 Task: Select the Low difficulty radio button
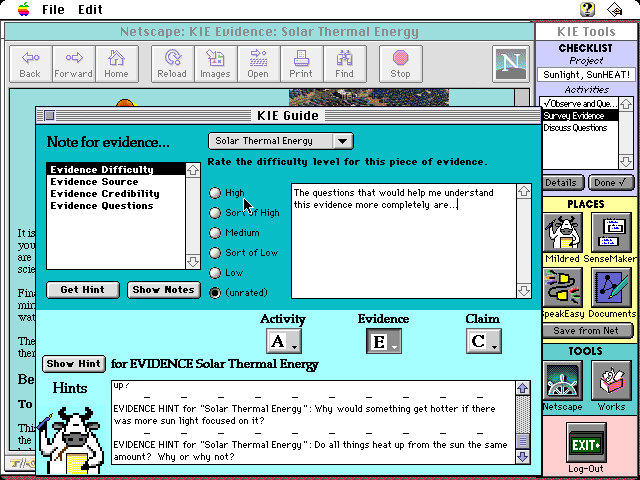click(215, 273)
